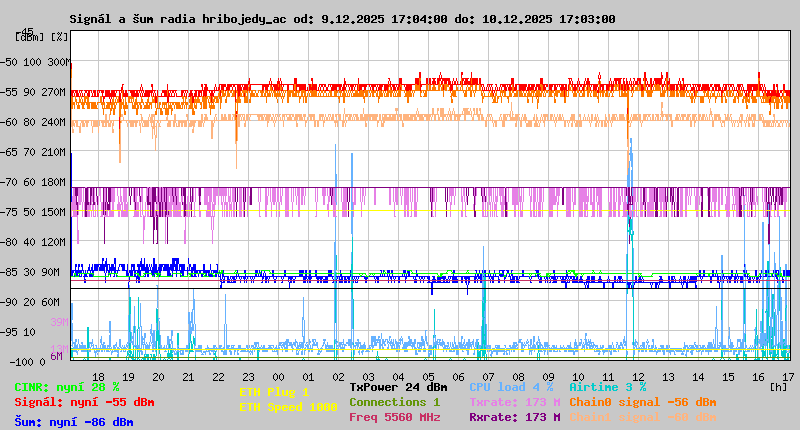Click the '01' hour label on x-axis

(x=308, y=377)
